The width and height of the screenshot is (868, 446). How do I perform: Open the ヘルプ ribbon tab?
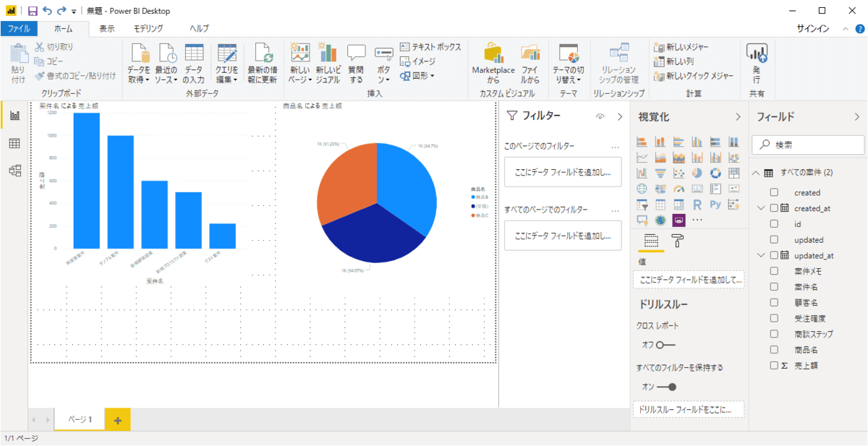tap(200, 29)
